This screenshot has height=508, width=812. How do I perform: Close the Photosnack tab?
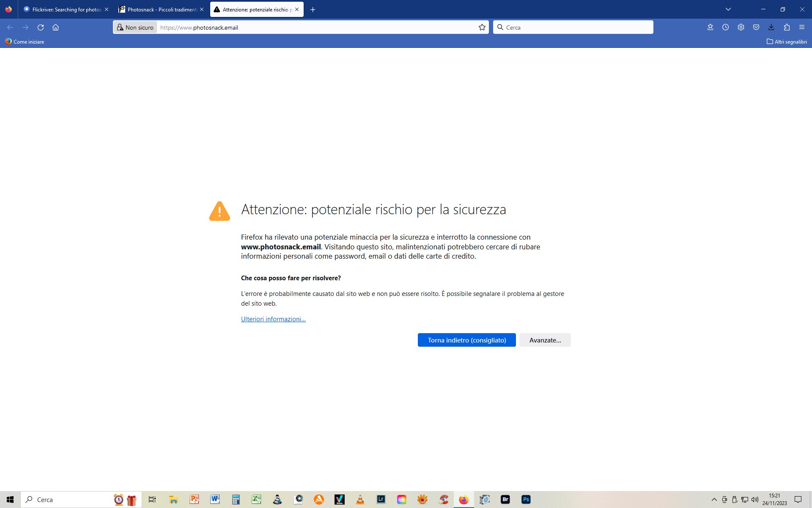click(x=202, y=9)
